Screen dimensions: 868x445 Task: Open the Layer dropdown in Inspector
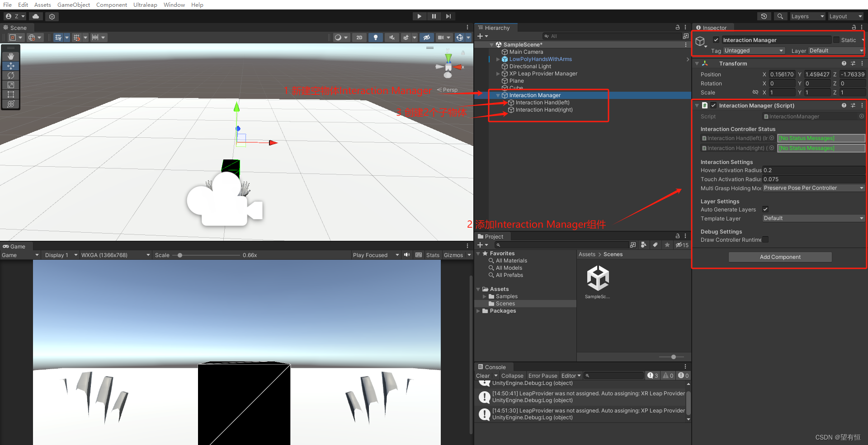tap(836, 51)
